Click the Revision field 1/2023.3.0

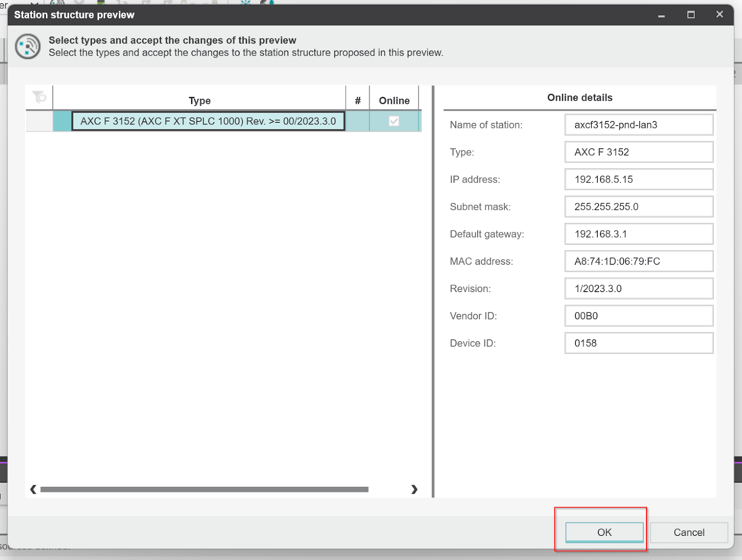pos(639,288)
